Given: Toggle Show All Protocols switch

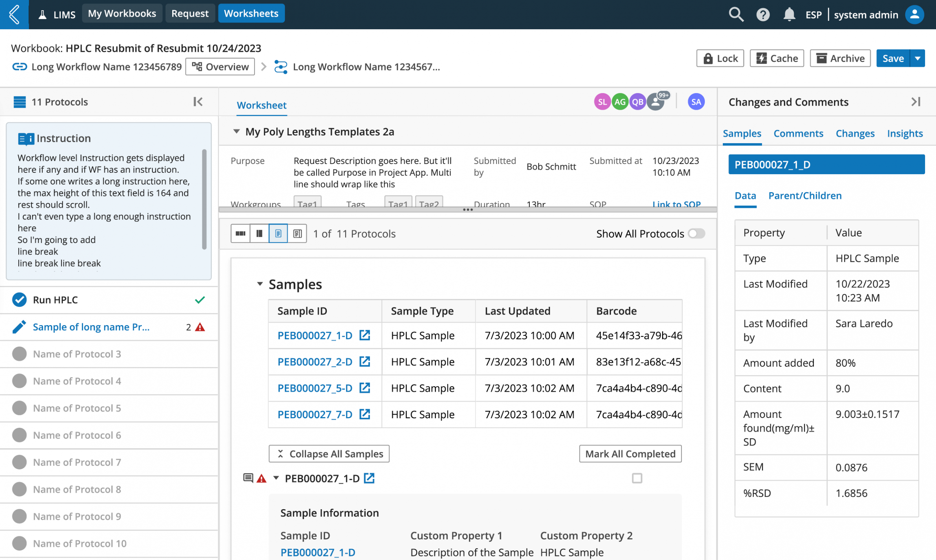Looking at the screenshot, I should click(x=696, y=233).
